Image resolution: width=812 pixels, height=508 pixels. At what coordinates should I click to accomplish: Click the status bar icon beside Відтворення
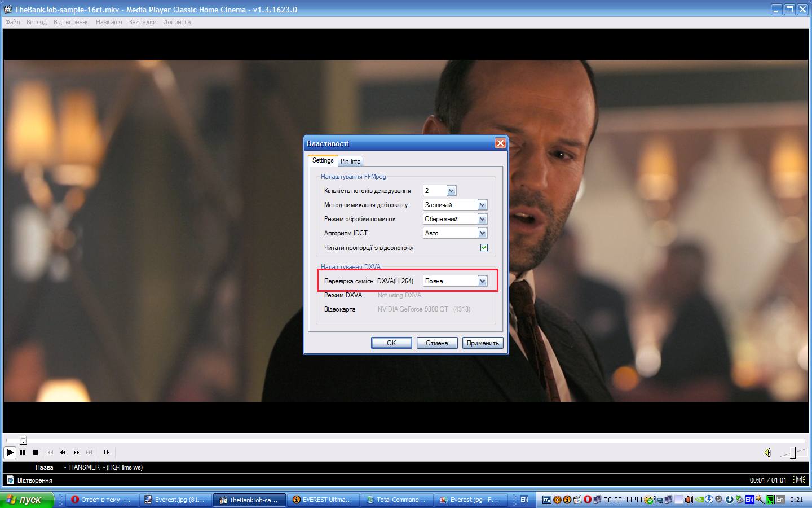click(10, 480)
